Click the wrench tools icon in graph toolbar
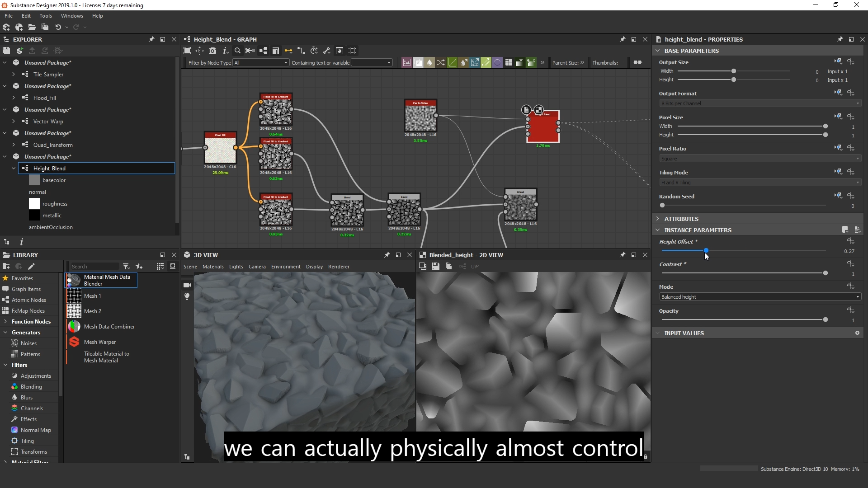Image resolution: width=868 pixels, height=488 pixels. coord(326,51)
